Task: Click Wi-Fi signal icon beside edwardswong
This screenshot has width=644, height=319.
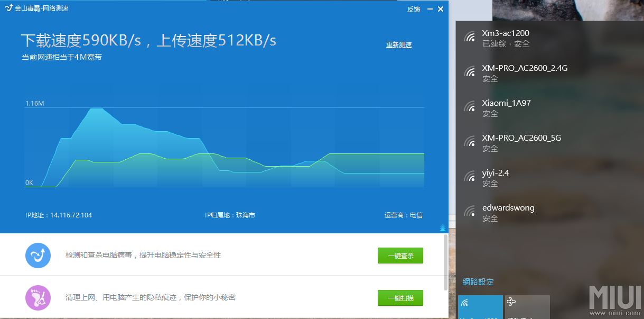Action: click(x=469, y=211)
